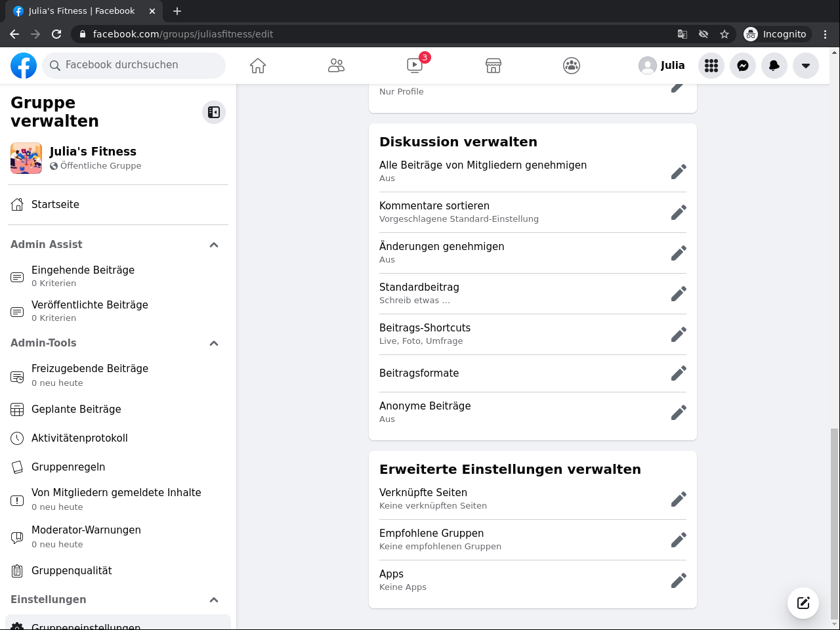Click the nine-dot menu grid icon
840x630 pixels.
click(711, 66)
